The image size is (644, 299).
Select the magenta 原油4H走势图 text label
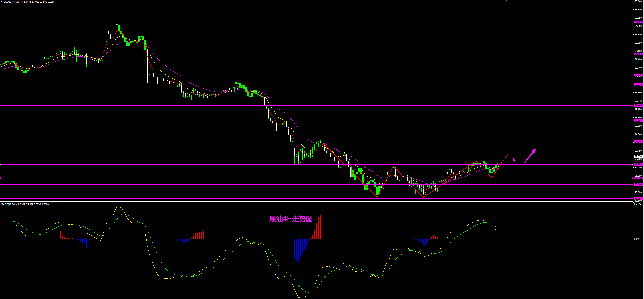291,219
